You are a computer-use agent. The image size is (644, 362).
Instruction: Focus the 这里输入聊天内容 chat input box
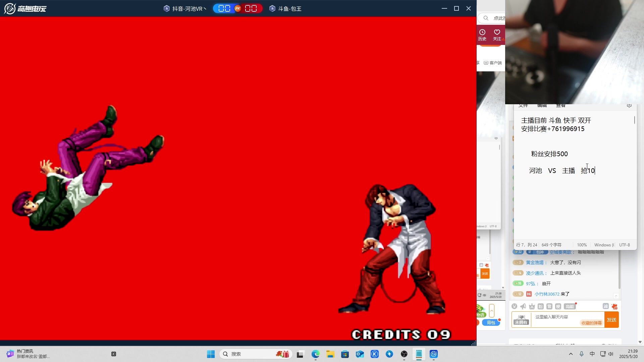click(x=568, y=319)
